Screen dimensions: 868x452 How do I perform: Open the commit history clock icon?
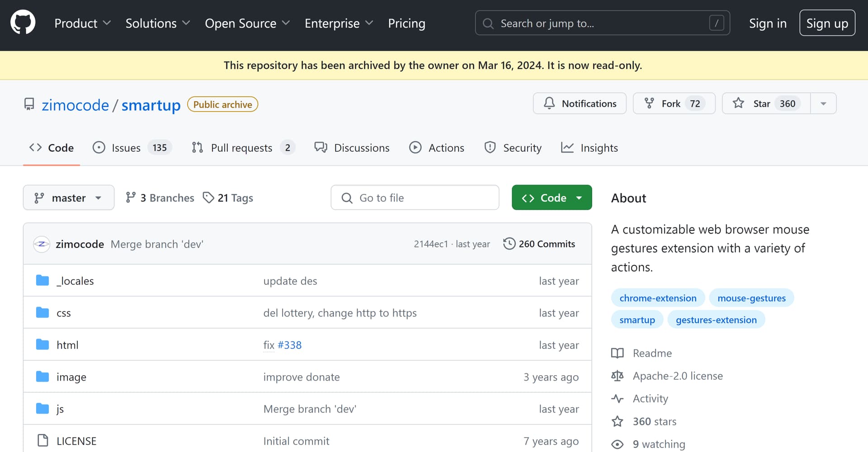pyautogui.click(x=509, y=244)
